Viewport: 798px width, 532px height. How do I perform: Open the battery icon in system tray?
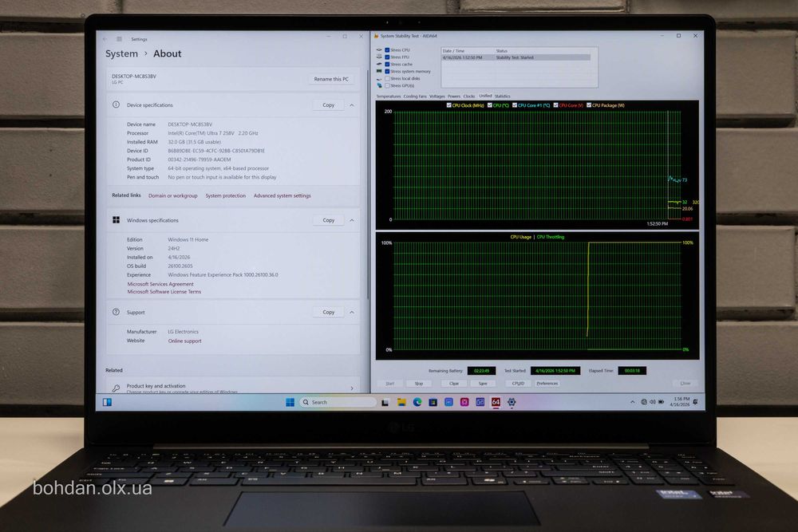(x=661, y=402)
